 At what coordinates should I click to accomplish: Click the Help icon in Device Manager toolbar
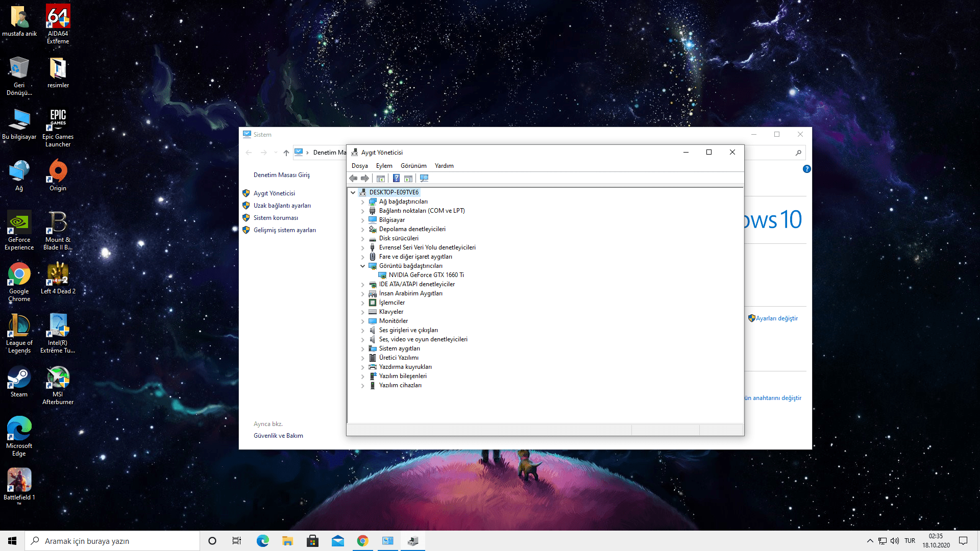[396, 178]
